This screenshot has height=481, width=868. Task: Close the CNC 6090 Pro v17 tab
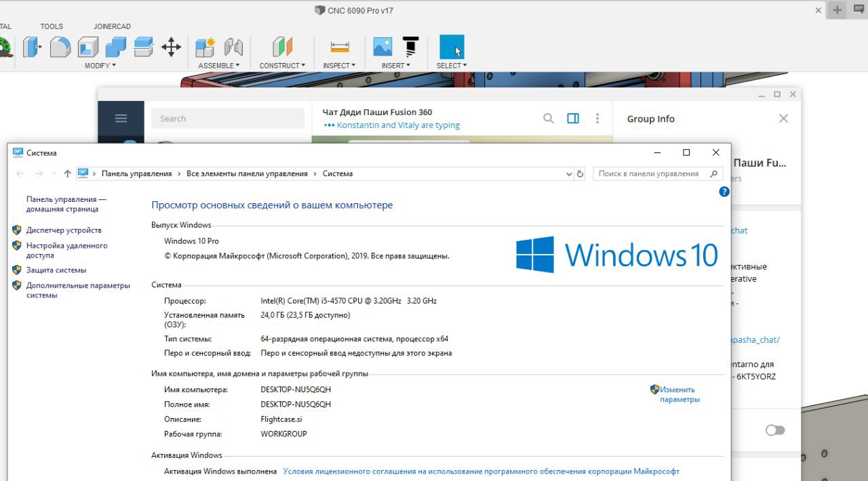click(x=818, y=10)
